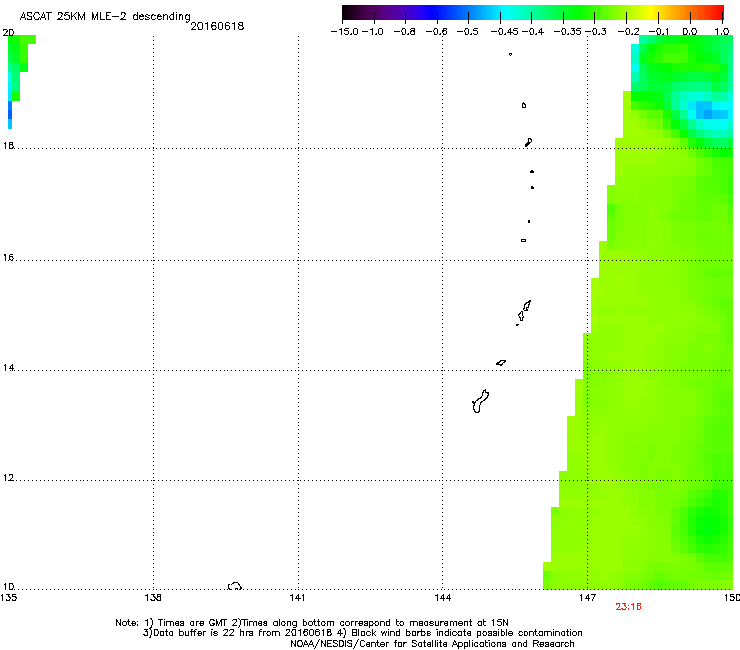Click the 'NOAA/NESDIS/Center for Satellite Applications and Research' credit
740x650 pixels.
point(432,644)
